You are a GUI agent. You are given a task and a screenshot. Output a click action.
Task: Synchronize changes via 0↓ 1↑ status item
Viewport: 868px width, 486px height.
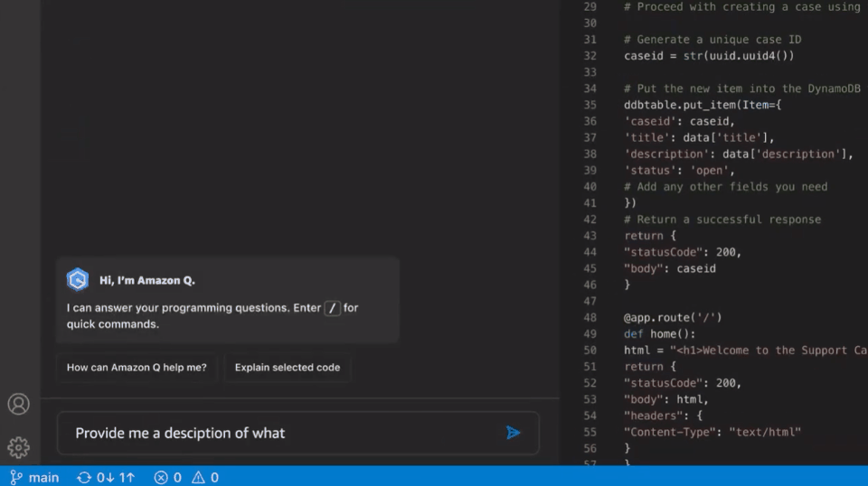(x=107, y=477)
